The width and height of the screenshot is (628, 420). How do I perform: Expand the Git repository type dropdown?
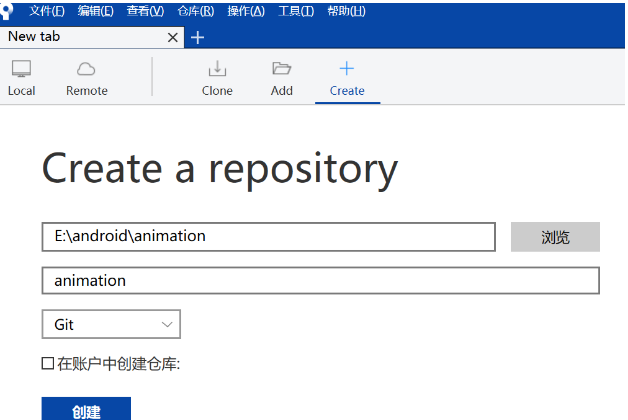(111, 324)
